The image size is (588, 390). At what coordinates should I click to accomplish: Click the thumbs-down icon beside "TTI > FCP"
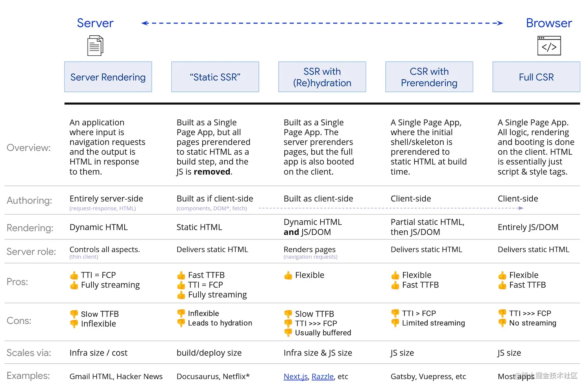(x=395, y=313)
